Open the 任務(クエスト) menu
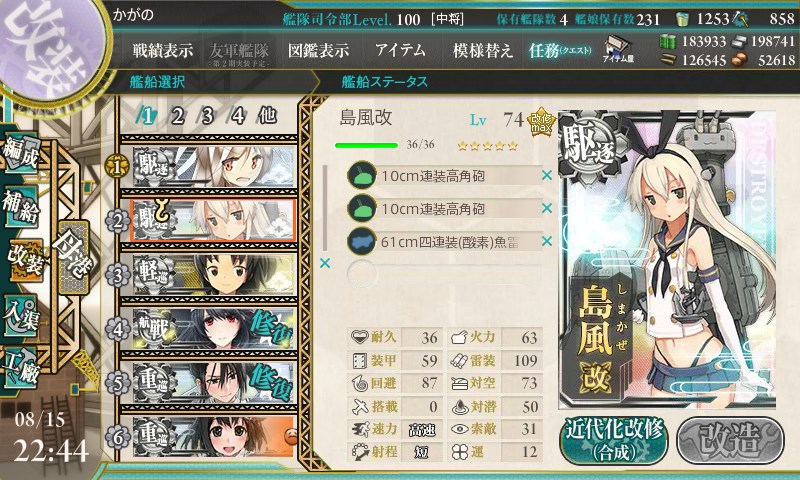Screen dimensions: 800x480 560,50
